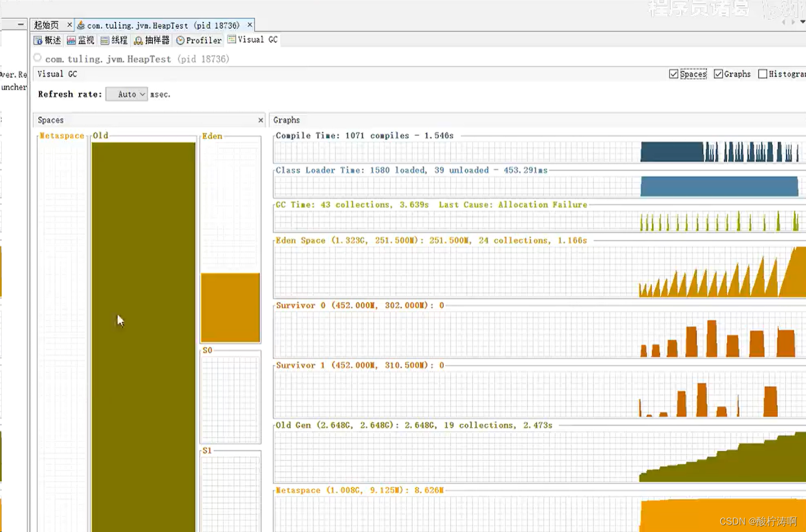Open the tab list dropdown arrow

tap(803, 22)
